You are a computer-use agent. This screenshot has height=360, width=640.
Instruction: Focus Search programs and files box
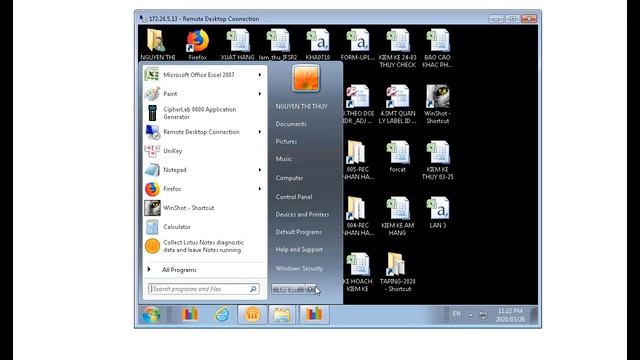(x=203, y=289)
